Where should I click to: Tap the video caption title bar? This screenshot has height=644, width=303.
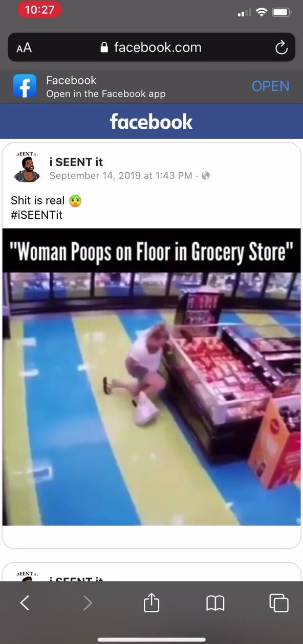[151, 251]
